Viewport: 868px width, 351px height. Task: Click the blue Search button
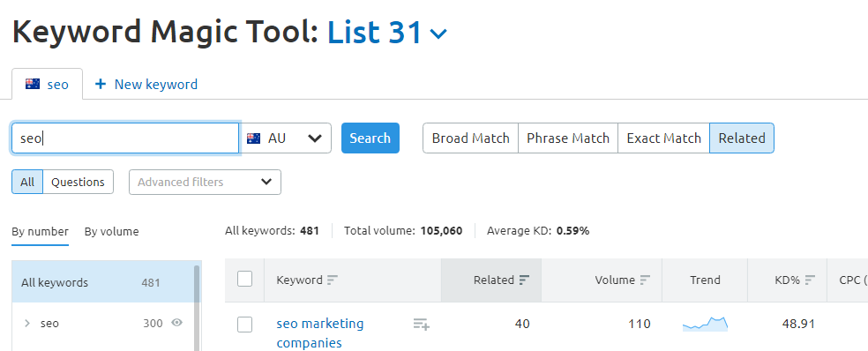[370, 138]
